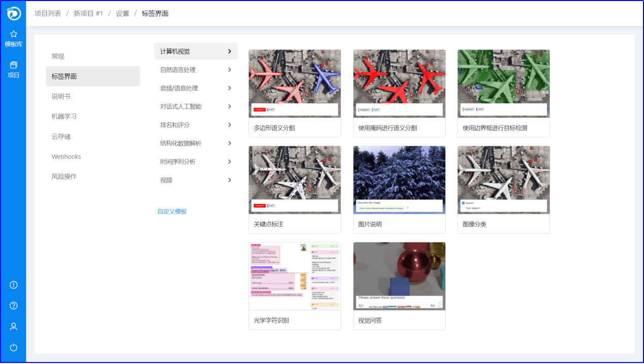Select the 音频/语音处理 category label
The image size is (644, 364).
pyautogui.click(x=179, y=88)
